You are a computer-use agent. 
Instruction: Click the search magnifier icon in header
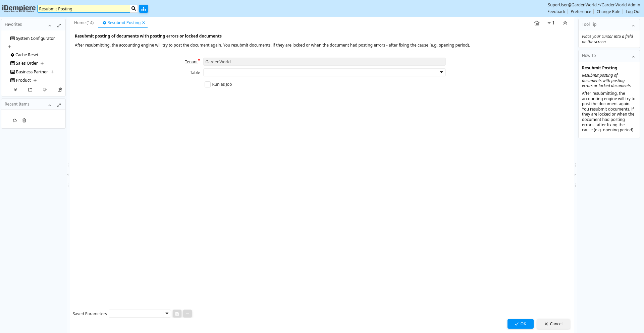point(134,9)
